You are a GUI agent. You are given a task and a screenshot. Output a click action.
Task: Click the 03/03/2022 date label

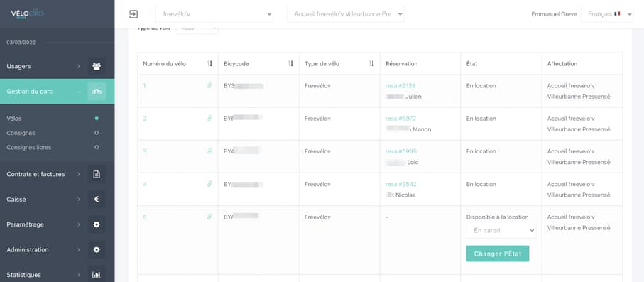[21, 43]
